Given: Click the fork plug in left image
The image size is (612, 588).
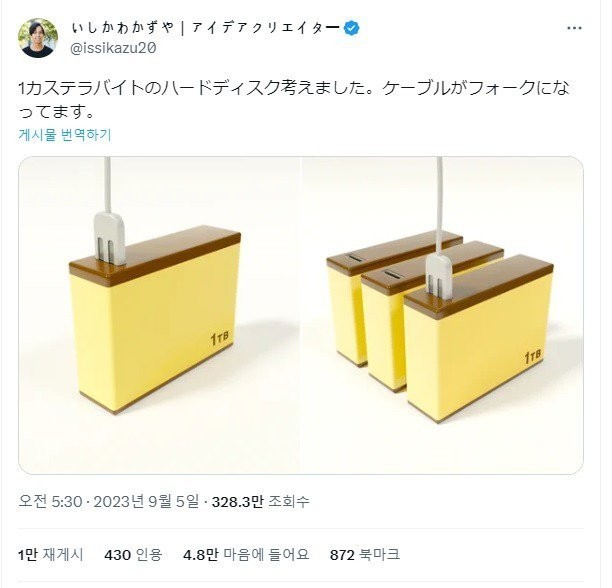Looking at the screenshot, I should click(x=110, y=238).
